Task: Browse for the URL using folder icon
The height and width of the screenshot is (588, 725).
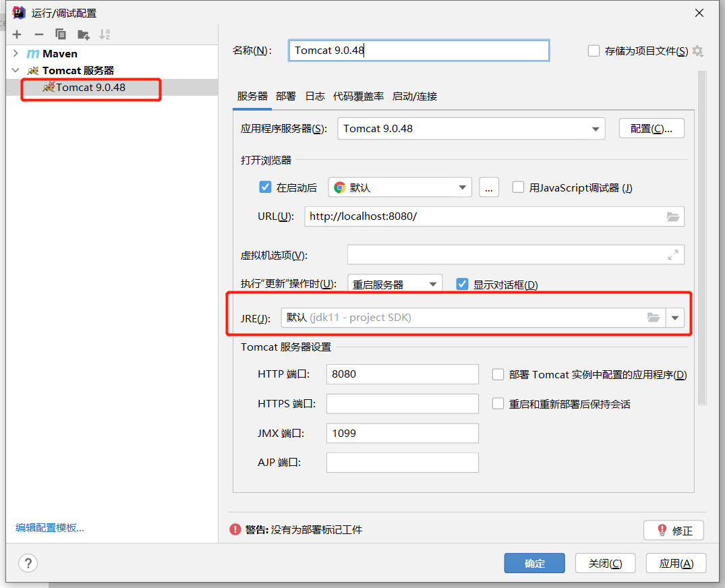Action: (673, 216)
